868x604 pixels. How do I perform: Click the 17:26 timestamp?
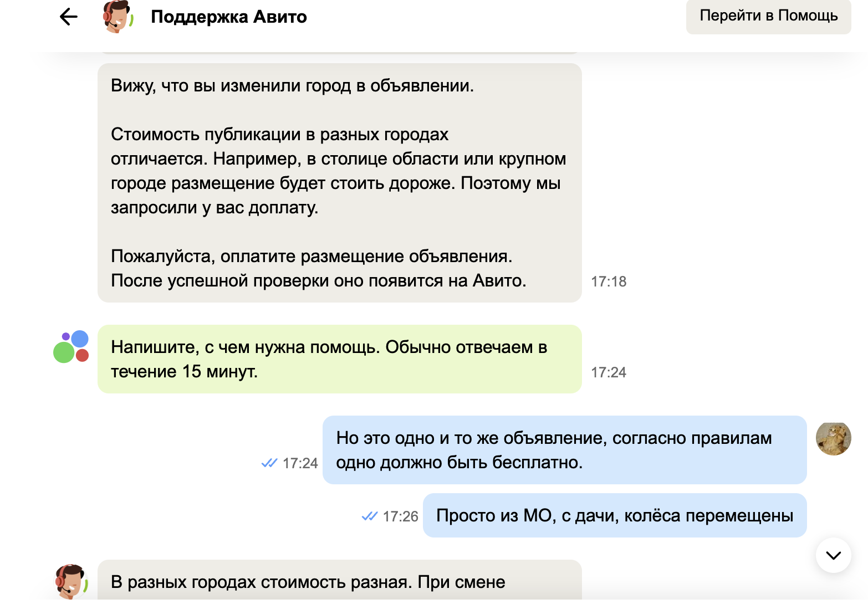coord(400,516)
